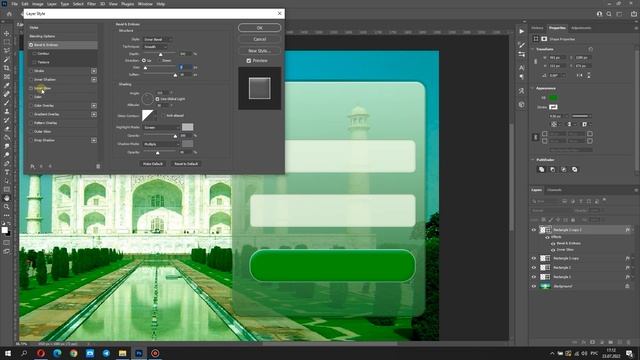Collapse effects on Rectangle 1 copy 2 layer
Viewport: 640px width, 360px height.
tap(633, 230)
